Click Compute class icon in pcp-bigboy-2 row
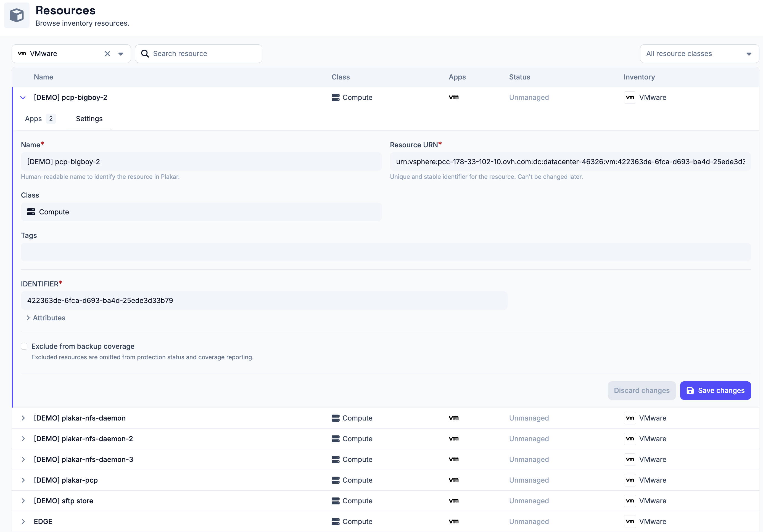The image size is (763, 532). point(336,98)
